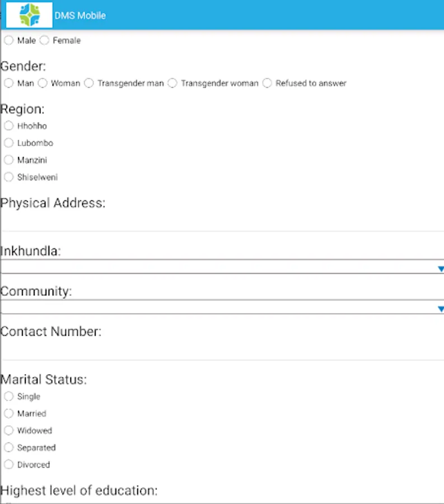Click the Contact Number input field
The image size is (444, 504).
[223, 351]
